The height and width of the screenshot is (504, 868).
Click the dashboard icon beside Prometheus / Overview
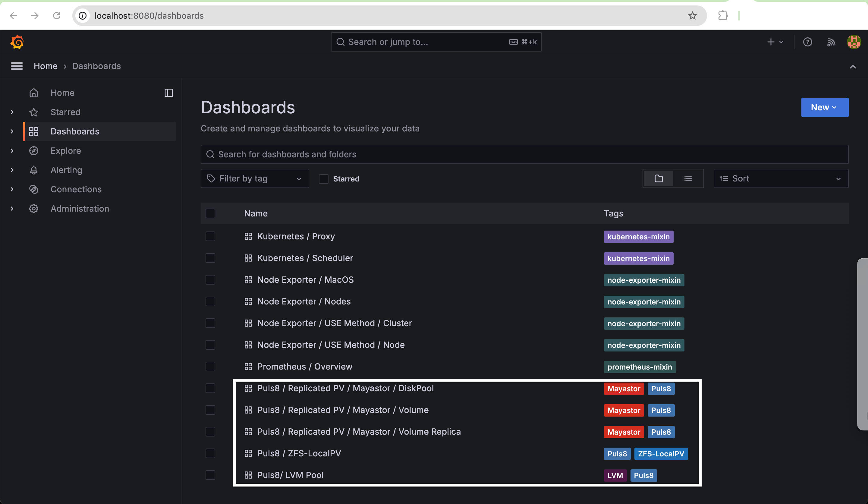point(248,367)
